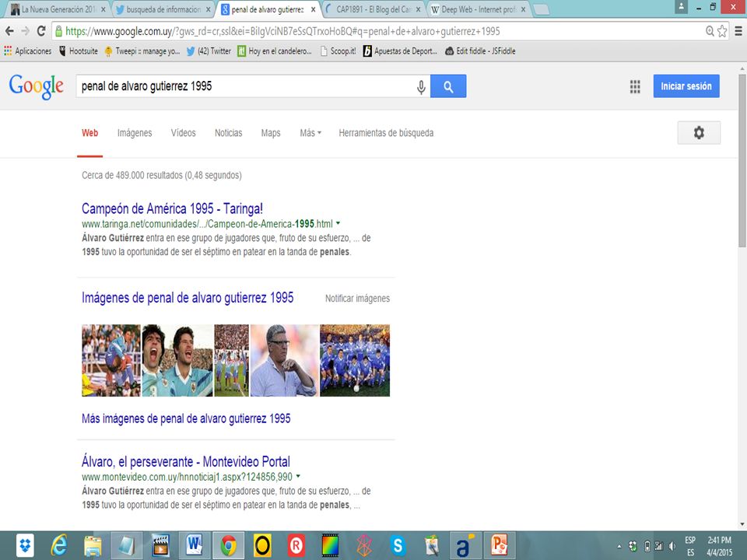
Task: Open Campeón de América 1995 - Taringa! result
Action: pyautogui.click(x=172, y=208)
